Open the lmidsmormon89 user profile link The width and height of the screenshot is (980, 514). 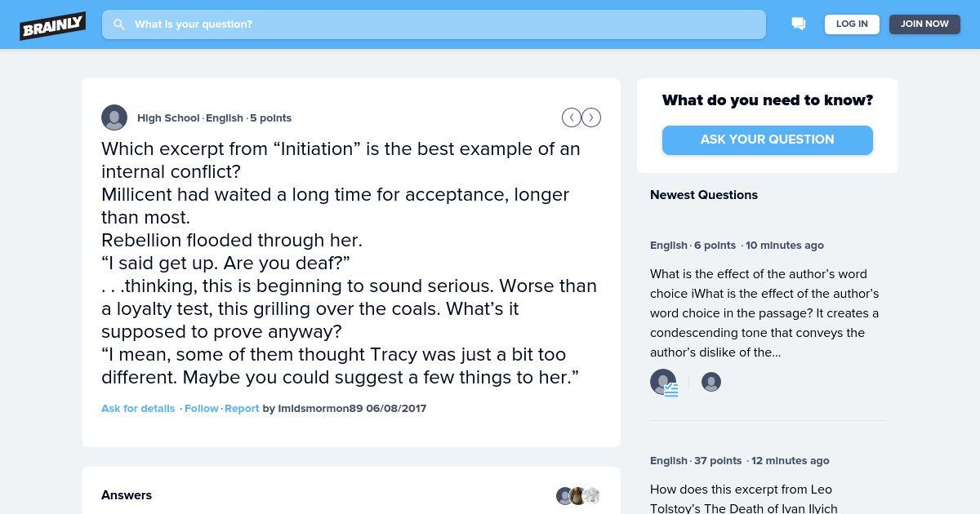coord(320,408)
